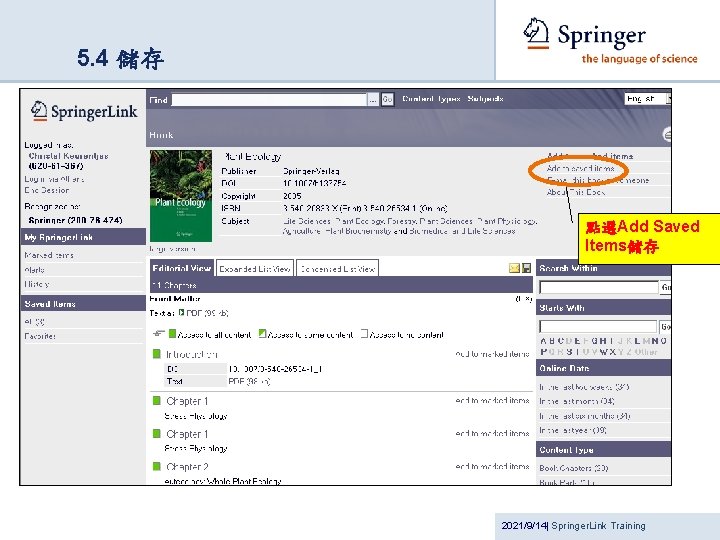This screenshot has height=540, width=720.
Task: Click the green access square beside Introduction
Action: click(x=157, y=354)
